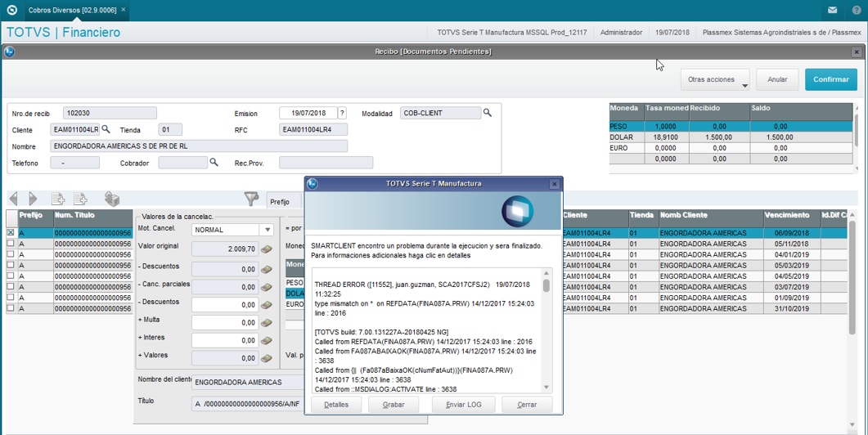
Task: Click money icon beside Valores
Action: (x=266, y=358)
